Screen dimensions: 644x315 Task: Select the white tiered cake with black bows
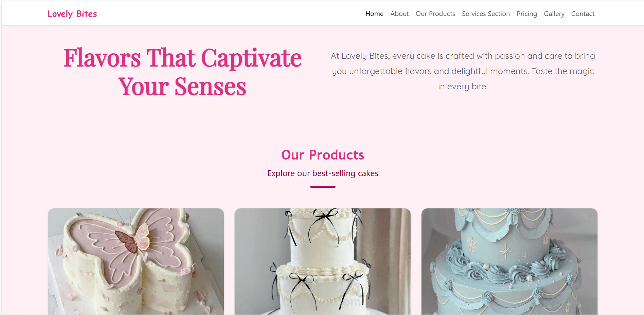323,261
